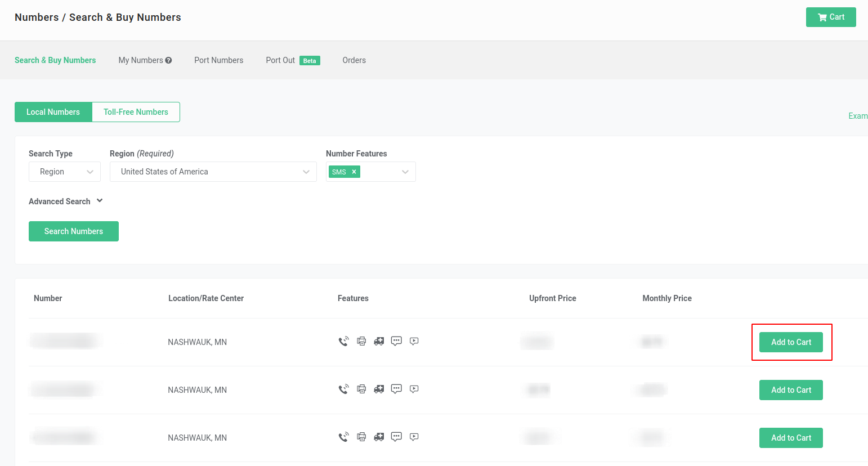Viewport: 868px width, 466px height.
Task: Add second result number to cart
Action: (791, 390)
